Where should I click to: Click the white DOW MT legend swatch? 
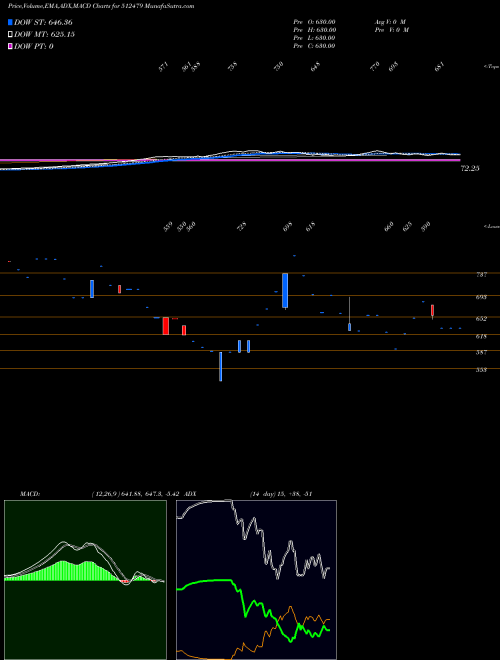(10, 34)
